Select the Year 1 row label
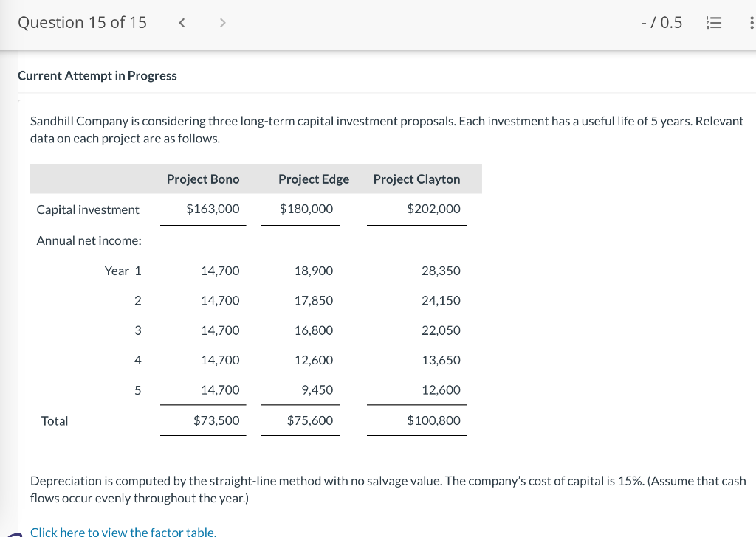756x537 pixels. coord(123,271)
